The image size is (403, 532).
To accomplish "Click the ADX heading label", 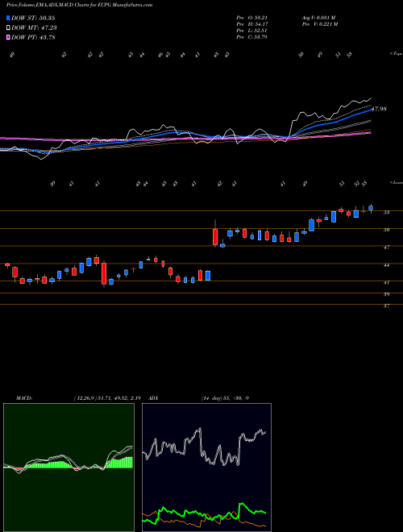I will (153, 398).
